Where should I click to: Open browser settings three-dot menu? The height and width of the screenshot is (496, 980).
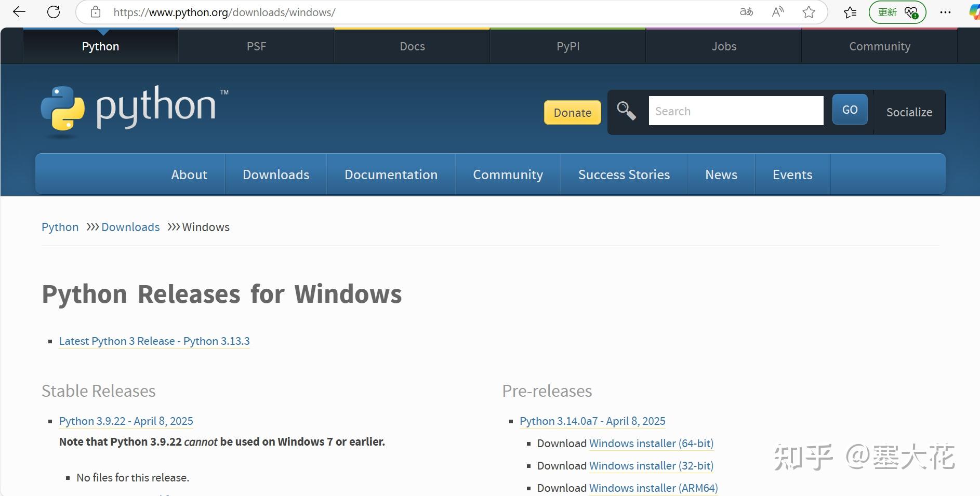click(946, 12)
